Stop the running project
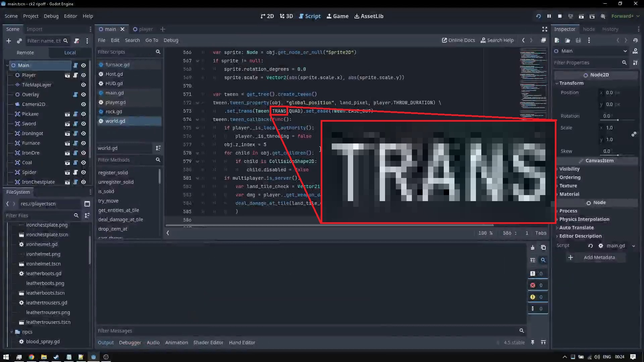This screenshot has height=362, width=644. pos(560,16)
